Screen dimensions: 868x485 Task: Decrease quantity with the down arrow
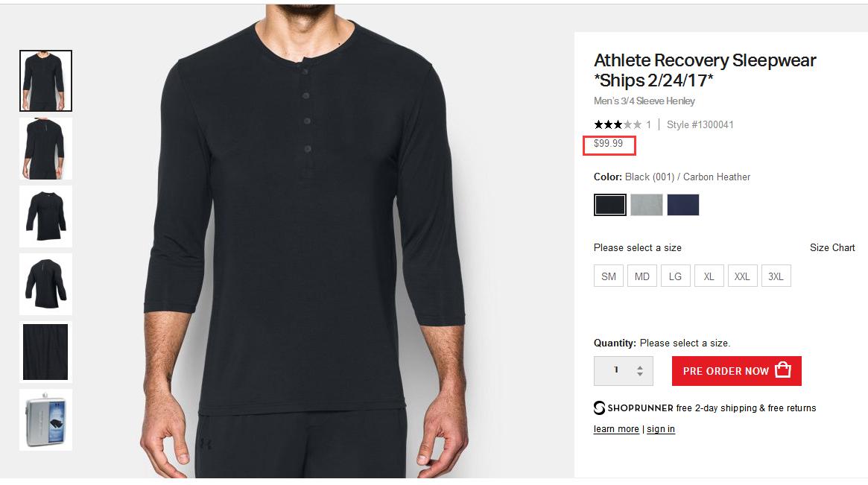click(x=640, y=375)
